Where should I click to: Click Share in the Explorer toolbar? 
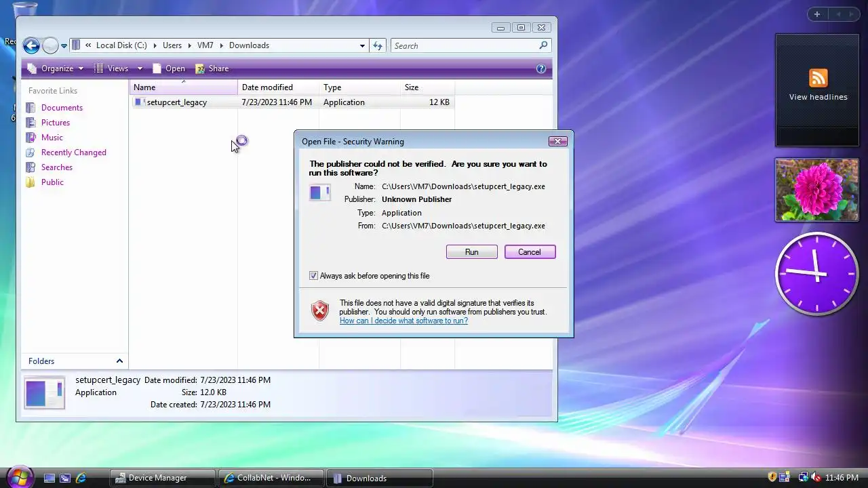point(212,68)
